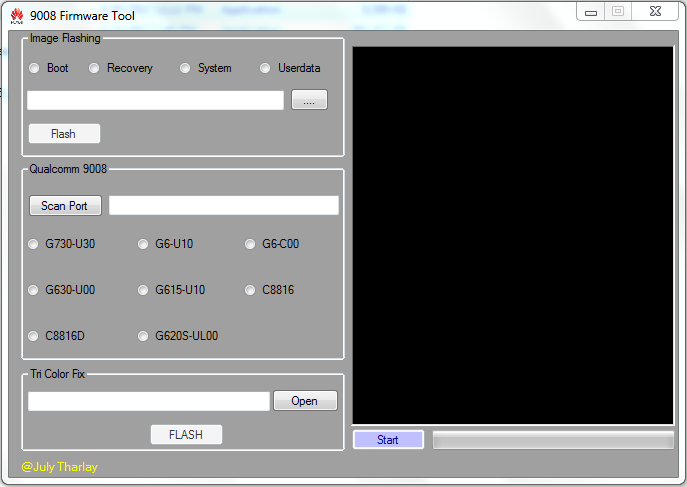Click the progress bar beside Start

coord(553,440)
